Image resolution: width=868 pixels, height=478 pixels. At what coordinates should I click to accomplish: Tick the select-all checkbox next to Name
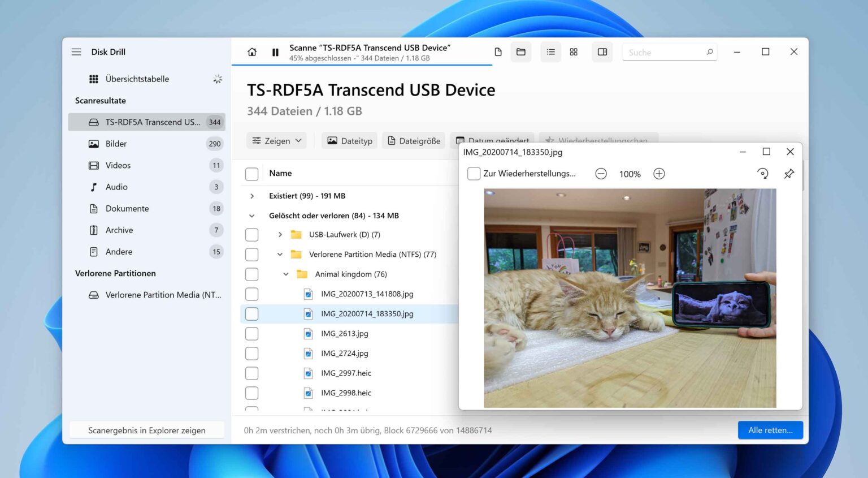pyautogui.click(x=252, y=174)
